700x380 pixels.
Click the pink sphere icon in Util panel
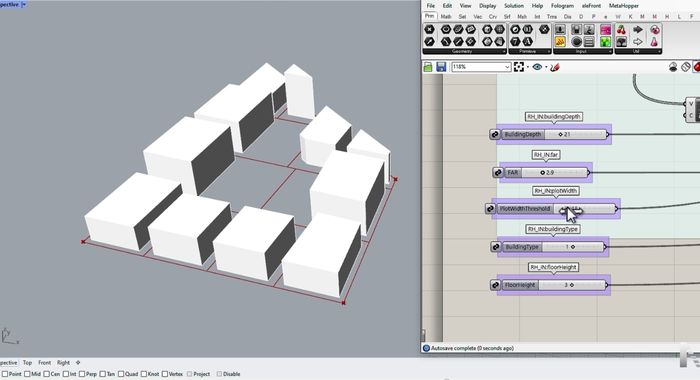point(654,29)
